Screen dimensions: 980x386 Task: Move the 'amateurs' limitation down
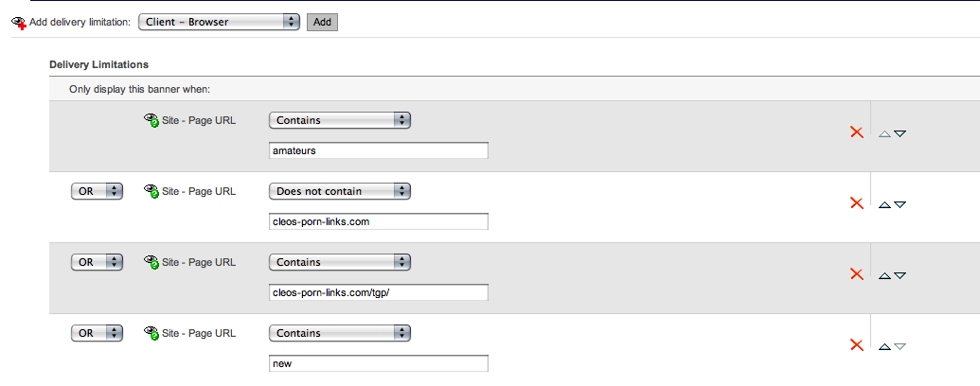pyautogui.click(x=900, y=133)
